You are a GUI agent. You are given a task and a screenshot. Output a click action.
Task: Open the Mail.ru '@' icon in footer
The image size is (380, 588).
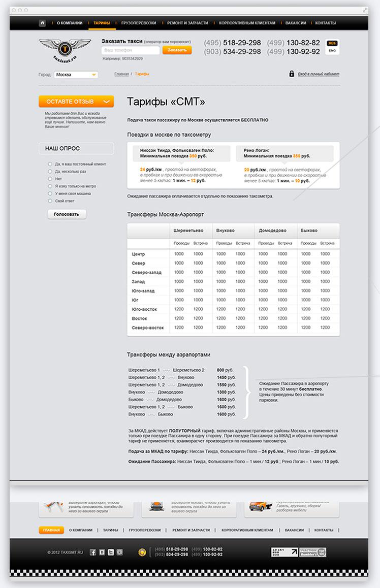tap(120, 552)
